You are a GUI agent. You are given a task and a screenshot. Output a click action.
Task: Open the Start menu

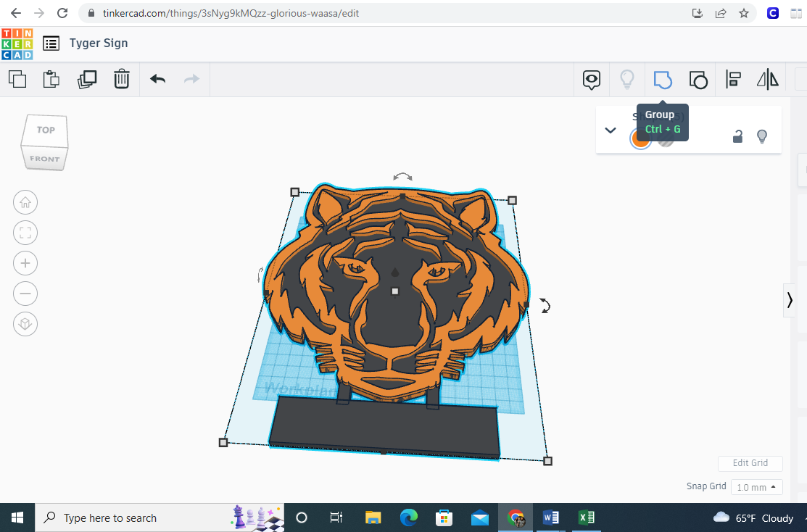click(17, 518)
